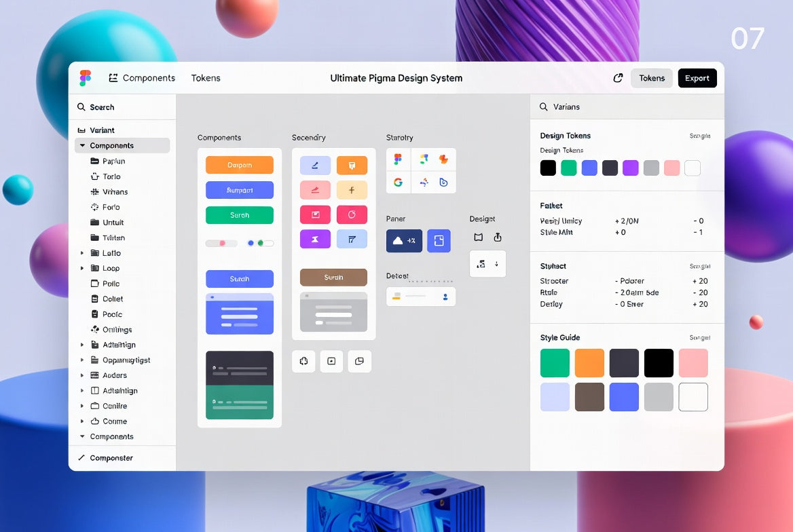Click the square frame icon button below Secendiry
This screenshot has height=532, width=793.
pos(331,361)
